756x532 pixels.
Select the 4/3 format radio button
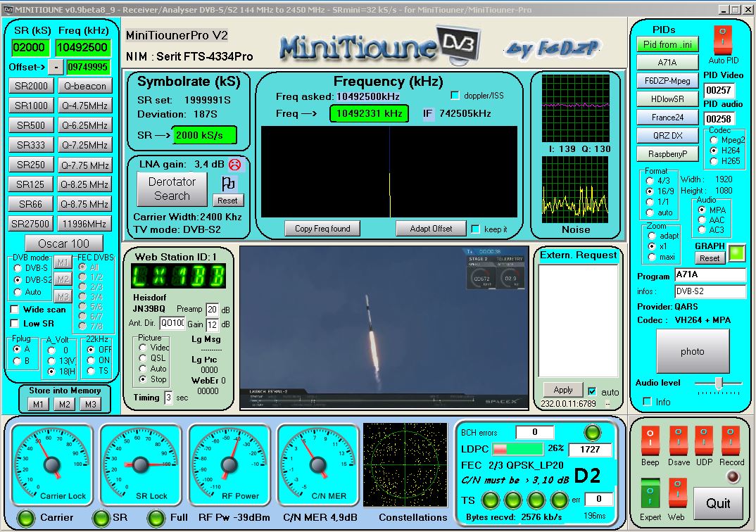click(x=650, y=181)
